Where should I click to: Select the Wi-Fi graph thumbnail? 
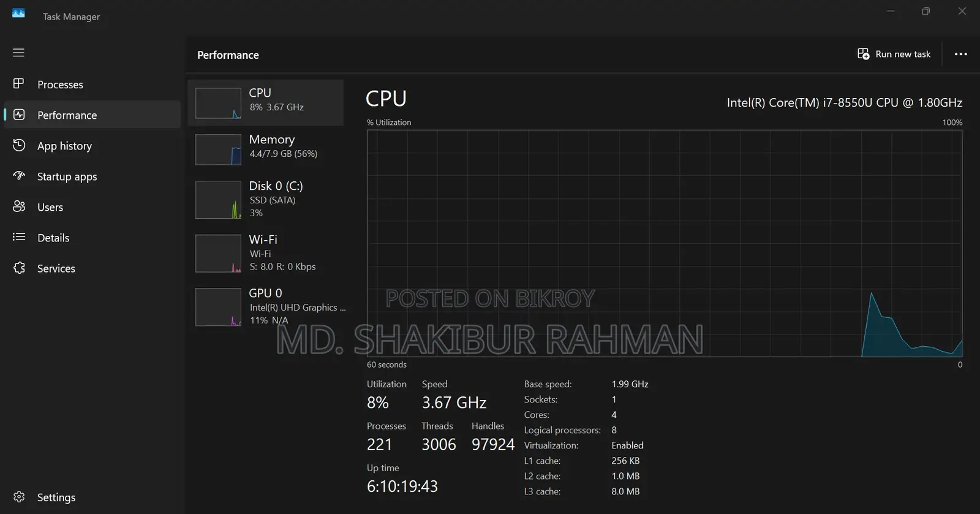pyautogui.click(x=218, y=253)
